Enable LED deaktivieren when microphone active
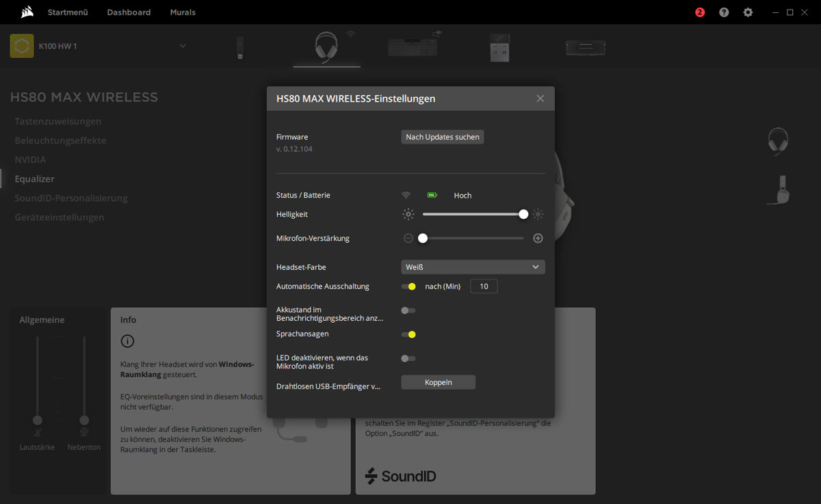The image size is (821, 504). click(x=408, y=358)
